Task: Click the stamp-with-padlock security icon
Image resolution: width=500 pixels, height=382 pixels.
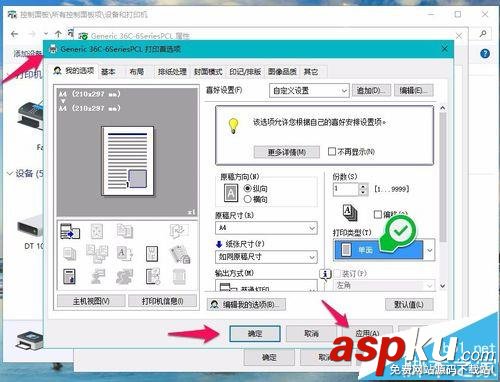Action: [x=180, y=254]
